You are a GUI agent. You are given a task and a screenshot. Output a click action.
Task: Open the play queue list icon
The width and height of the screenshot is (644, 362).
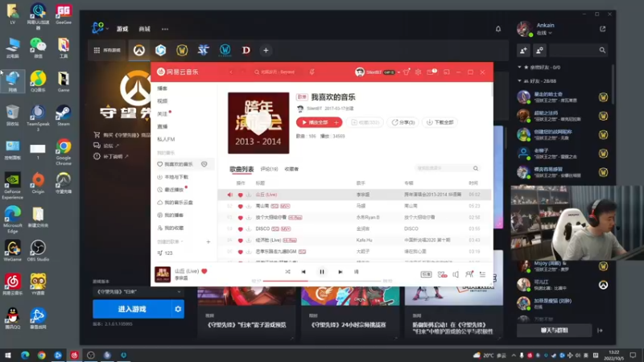(482, 274)
